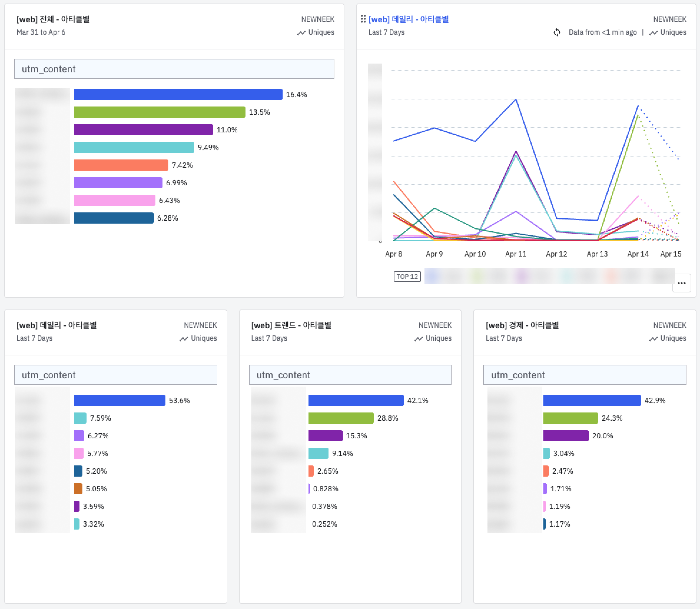Click the Data from <1 min ago label
Viewport: 700px width, 609px height.
click(x=603, y=32)
